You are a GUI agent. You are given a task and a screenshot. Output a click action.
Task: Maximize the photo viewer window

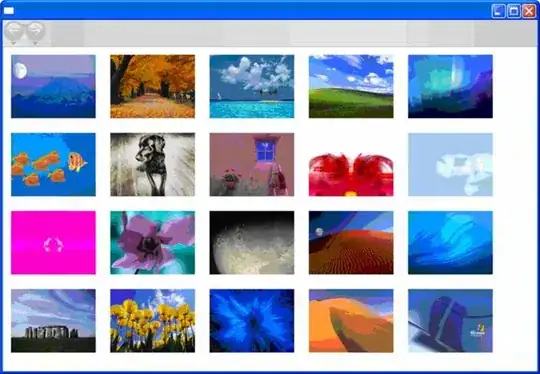click(x=513, y=11)
